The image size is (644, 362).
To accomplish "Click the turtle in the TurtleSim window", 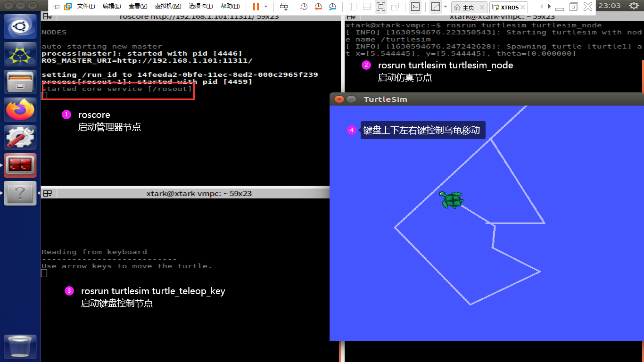I will coord(452,199).
